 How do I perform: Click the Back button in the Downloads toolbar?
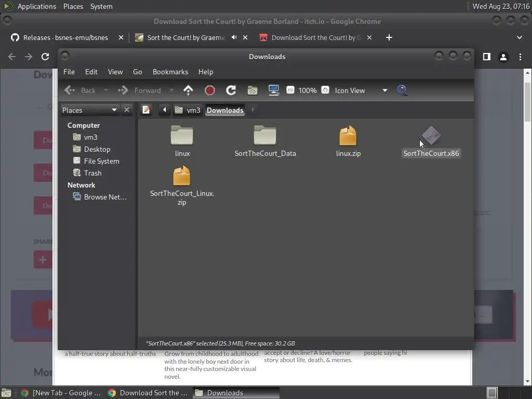click(x=79, y=90)
